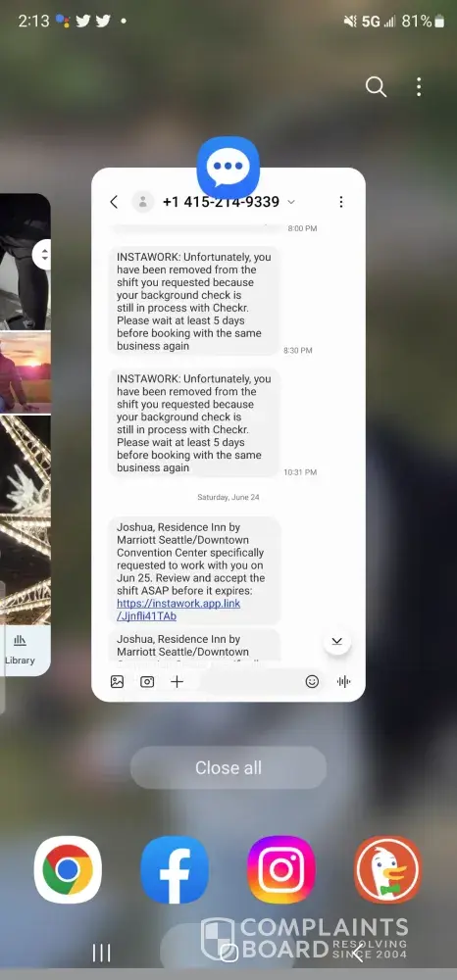Open the gallery image attachment icon
Viewport: 457px width, 980px height.
click(x=117, y=682)
